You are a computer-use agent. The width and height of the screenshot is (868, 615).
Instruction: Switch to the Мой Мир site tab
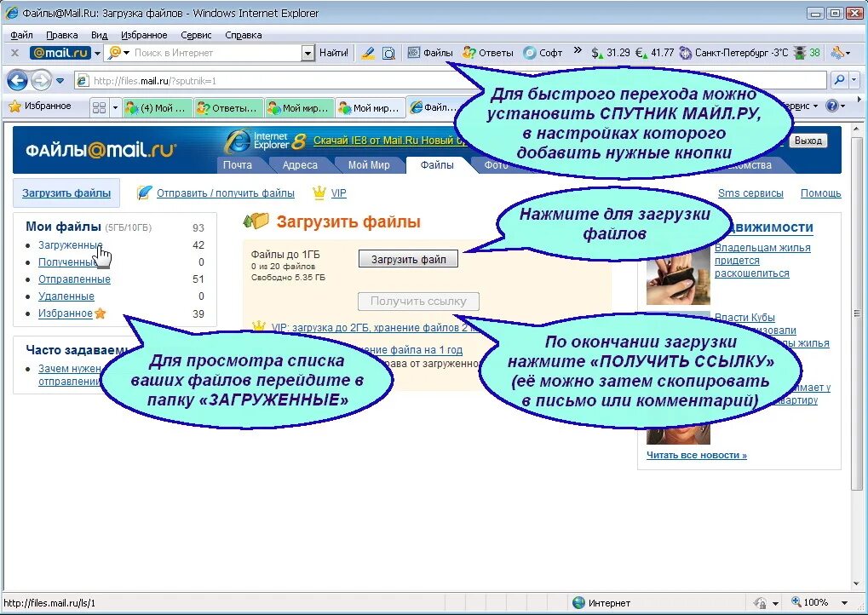[x=369, y=165]
